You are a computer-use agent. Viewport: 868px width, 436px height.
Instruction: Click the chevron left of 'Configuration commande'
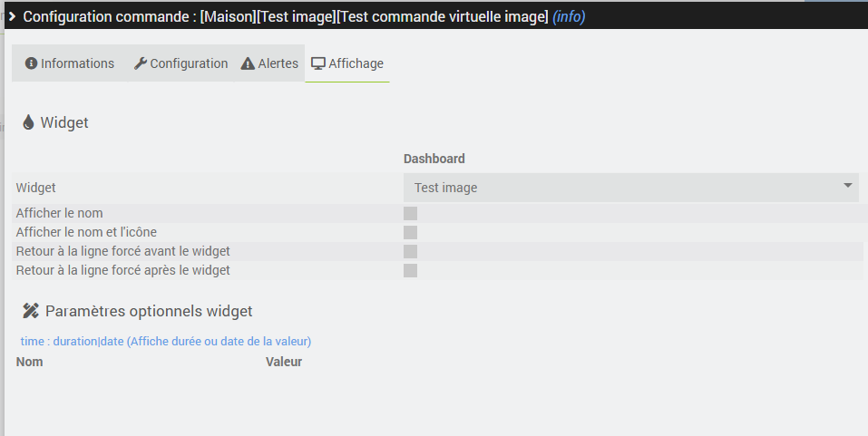[x=12, y=16]
